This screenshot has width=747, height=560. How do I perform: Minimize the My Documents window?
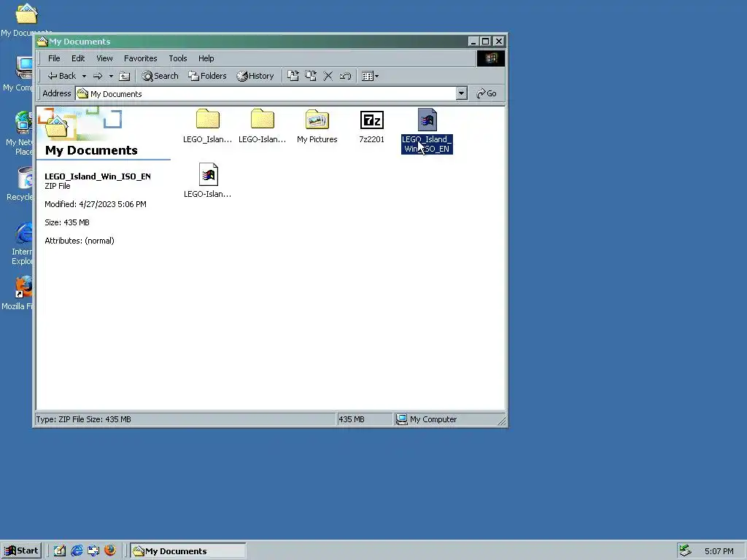473,42
